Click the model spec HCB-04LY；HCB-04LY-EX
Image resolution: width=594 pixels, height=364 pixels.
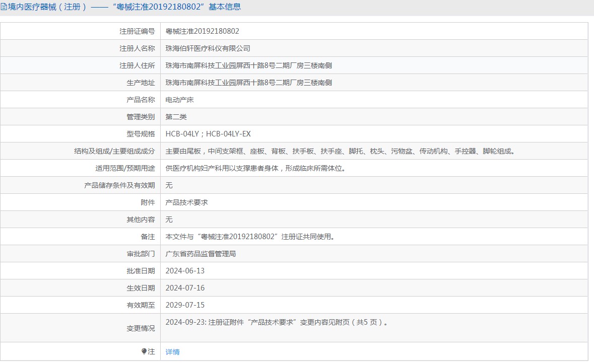208,134
